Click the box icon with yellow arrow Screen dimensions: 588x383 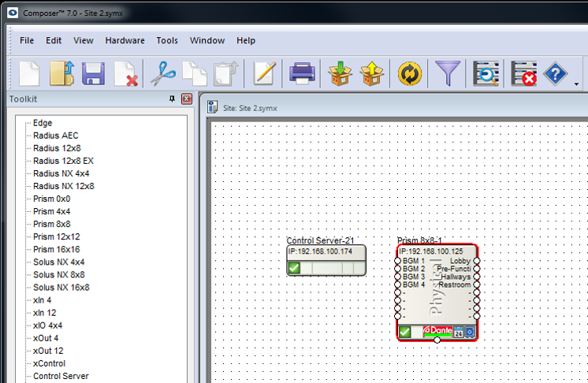pos(371,73)
